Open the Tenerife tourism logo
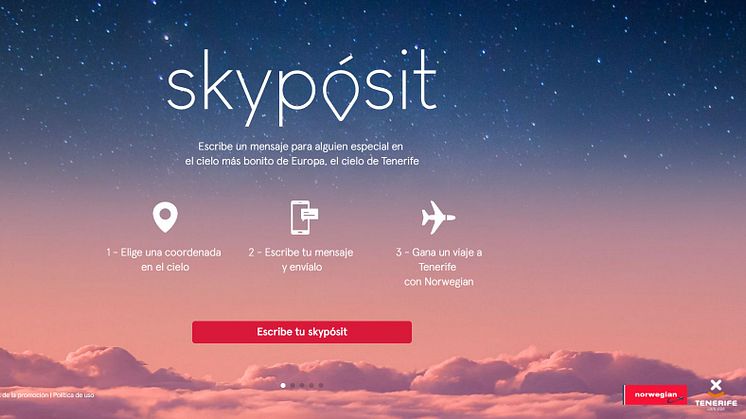 tap(716, 395)
